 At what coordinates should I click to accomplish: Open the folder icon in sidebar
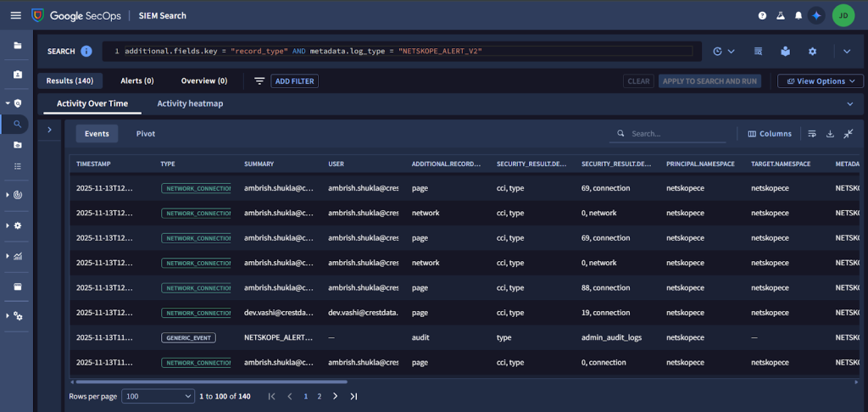tap(18, 46)
